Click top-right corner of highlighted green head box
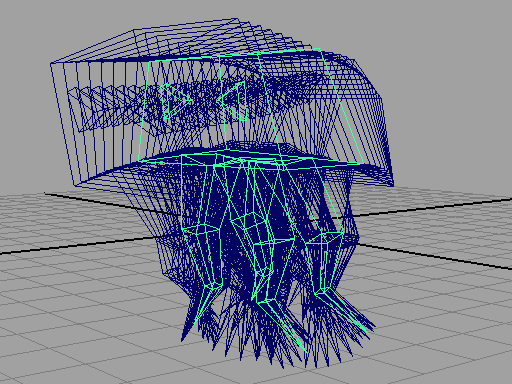This screenshot has width=512, height=384. (320, 49)
